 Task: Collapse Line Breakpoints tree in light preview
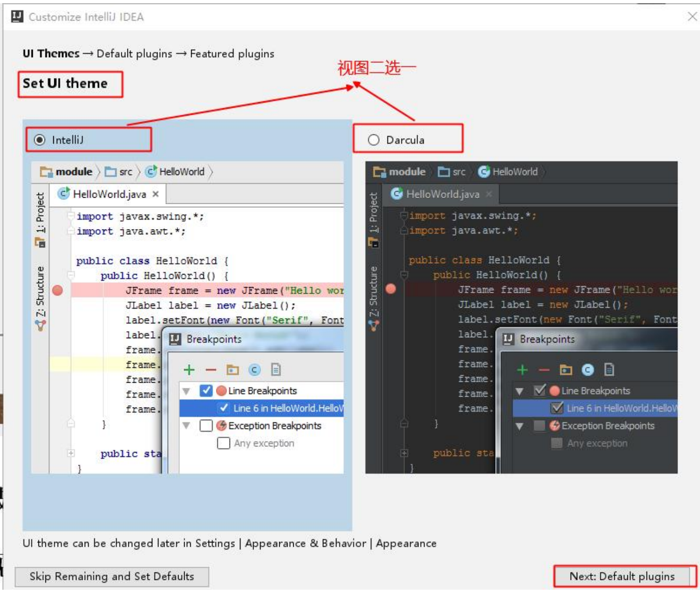point(186,391)
